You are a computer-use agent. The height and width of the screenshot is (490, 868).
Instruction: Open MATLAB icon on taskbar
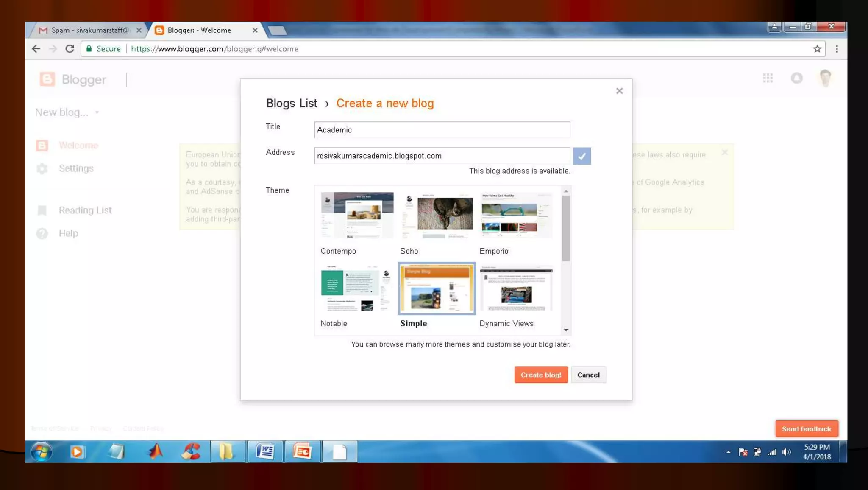click(156, 451)
